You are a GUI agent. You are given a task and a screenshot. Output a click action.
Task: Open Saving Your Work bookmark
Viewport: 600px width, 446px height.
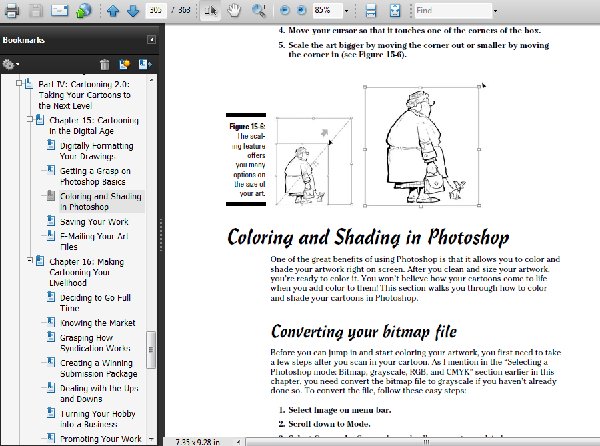click(x=94, y=222)
